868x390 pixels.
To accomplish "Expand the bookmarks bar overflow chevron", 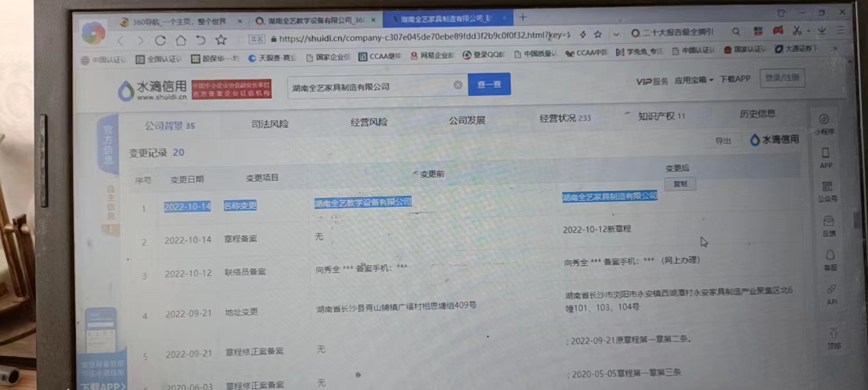I will [x=835, y=48].
